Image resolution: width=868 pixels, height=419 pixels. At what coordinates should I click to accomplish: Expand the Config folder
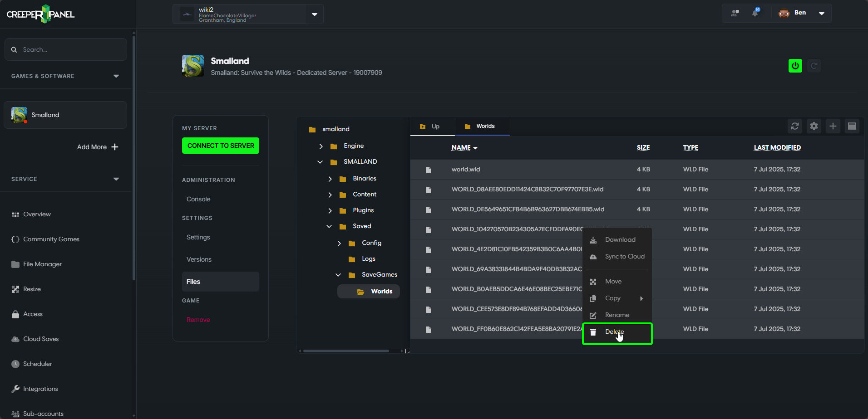(x=339, y=243)
